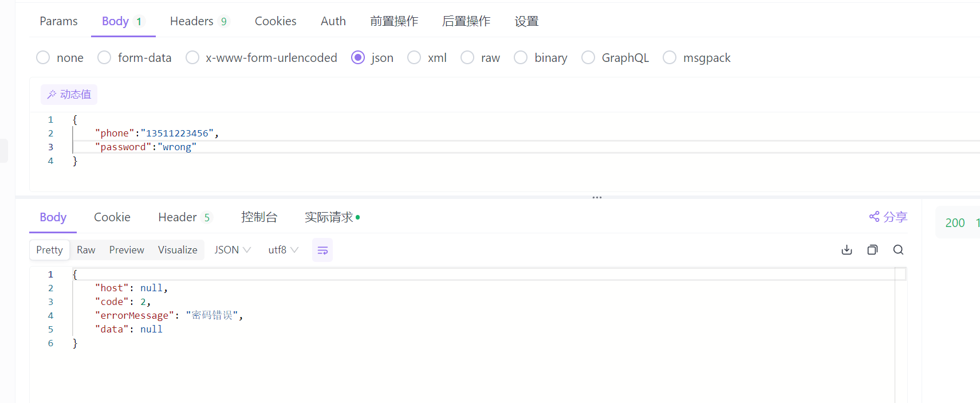The height and width of the screenshot is (403, 980).
Task: Select the json body type
Action: [372, 58]
